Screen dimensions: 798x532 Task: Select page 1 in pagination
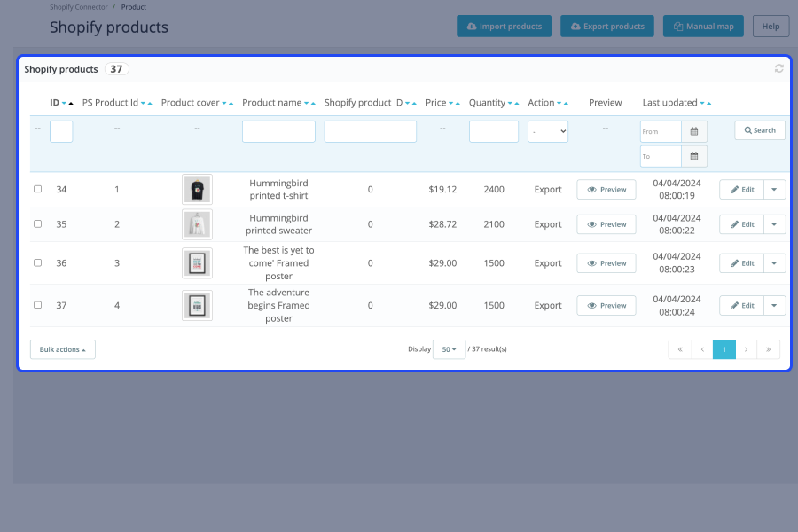point(724,349)
